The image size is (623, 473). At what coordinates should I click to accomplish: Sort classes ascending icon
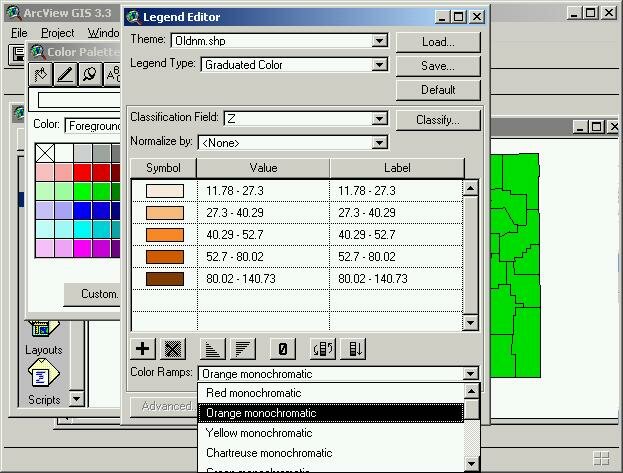pos(213,349)
